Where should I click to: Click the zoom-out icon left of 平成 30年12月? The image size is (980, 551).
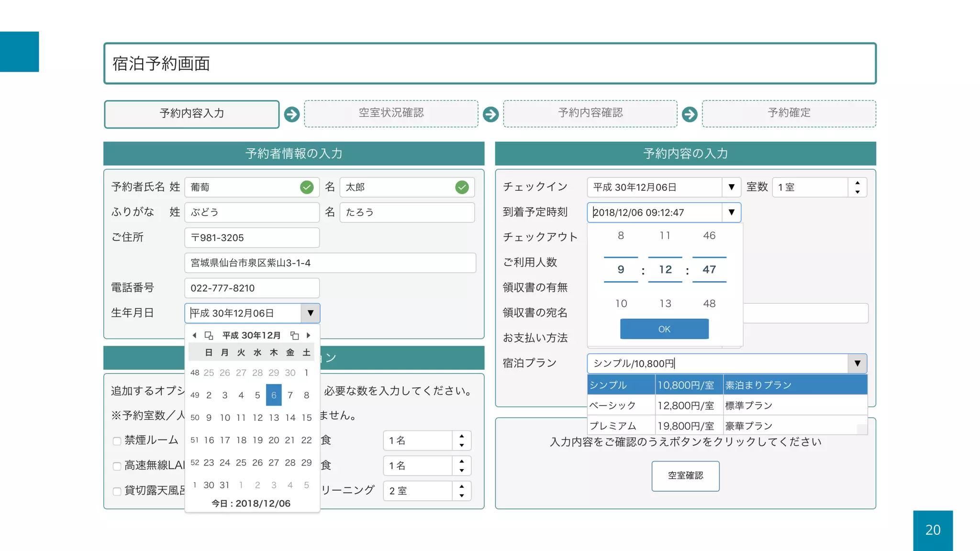[209, 335]
